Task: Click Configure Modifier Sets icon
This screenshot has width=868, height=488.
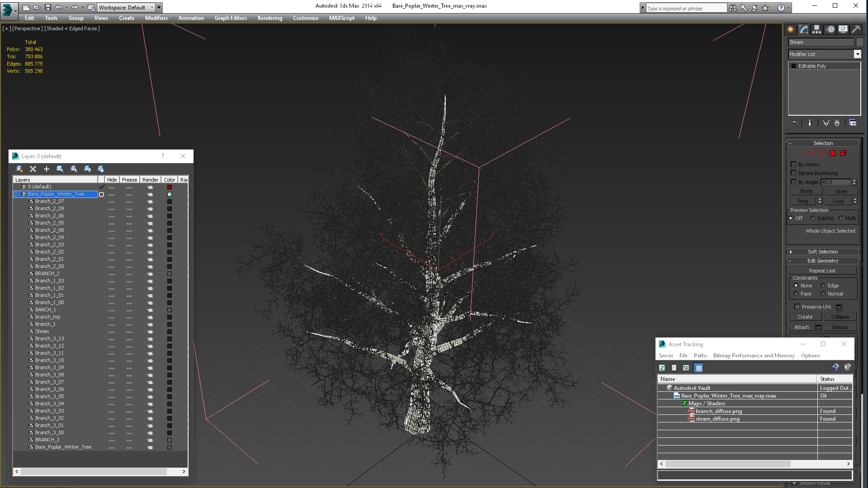Action: 853,123
